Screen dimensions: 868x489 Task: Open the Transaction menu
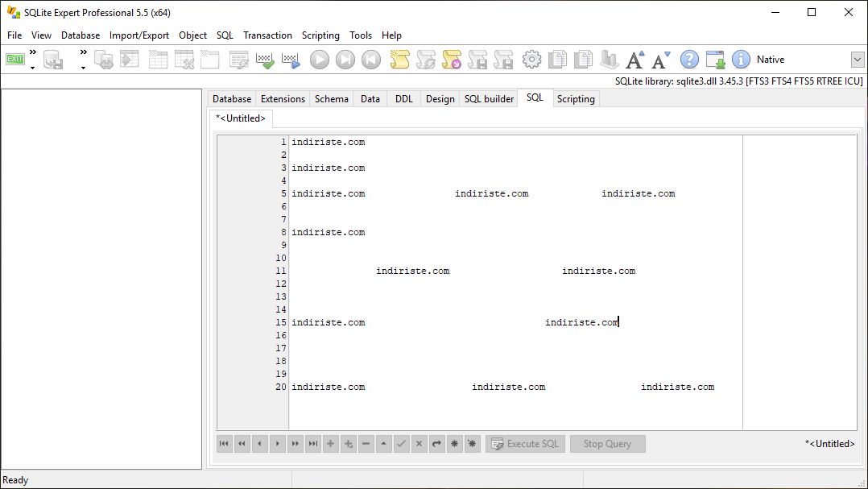(267, 35)
